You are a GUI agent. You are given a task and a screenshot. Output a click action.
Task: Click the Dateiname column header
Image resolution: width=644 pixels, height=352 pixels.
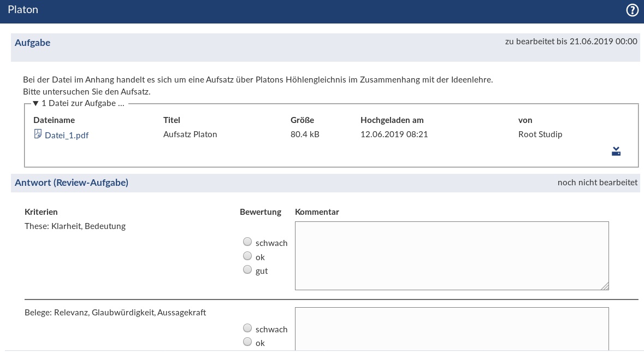pyautogui.click(x=54, y=120)
